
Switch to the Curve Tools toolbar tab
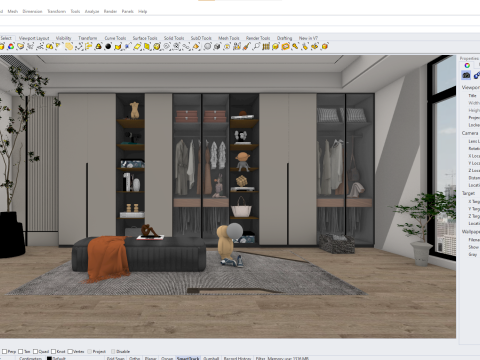pyautogui.click(x=115, y=38)
